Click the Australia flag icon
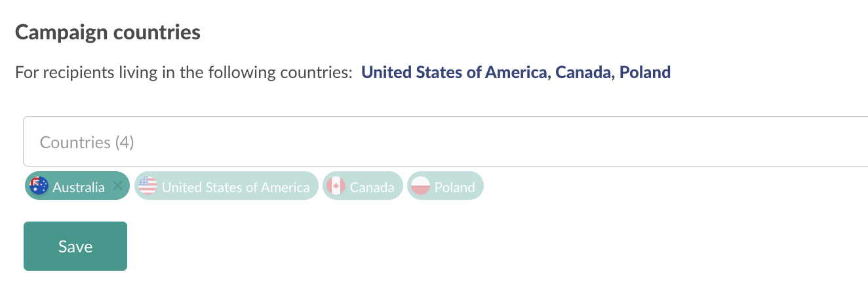 pyautogui.click(x=39, y=186)
